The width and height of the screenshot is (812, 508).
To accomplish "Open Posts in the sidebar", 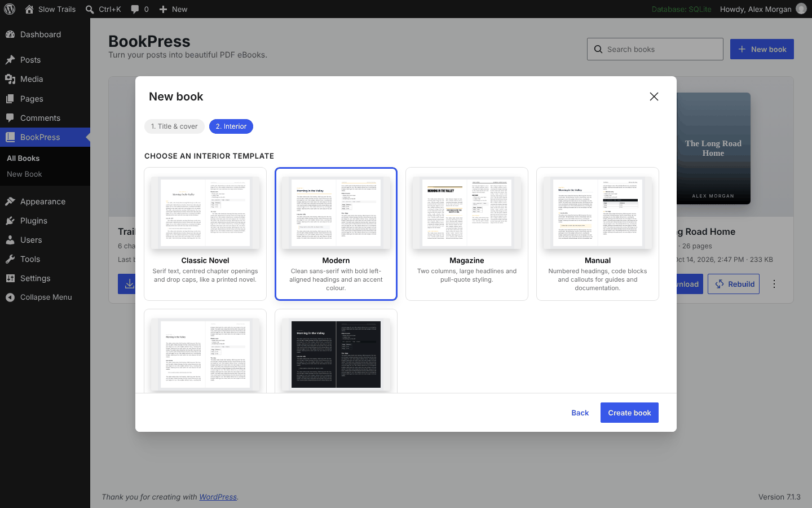I will pos(45,60).
